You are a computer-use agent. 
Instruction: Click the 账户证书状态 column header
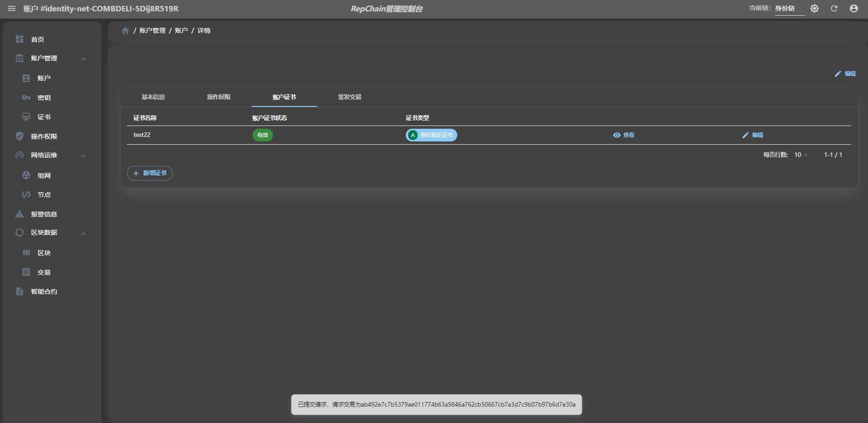270,118
